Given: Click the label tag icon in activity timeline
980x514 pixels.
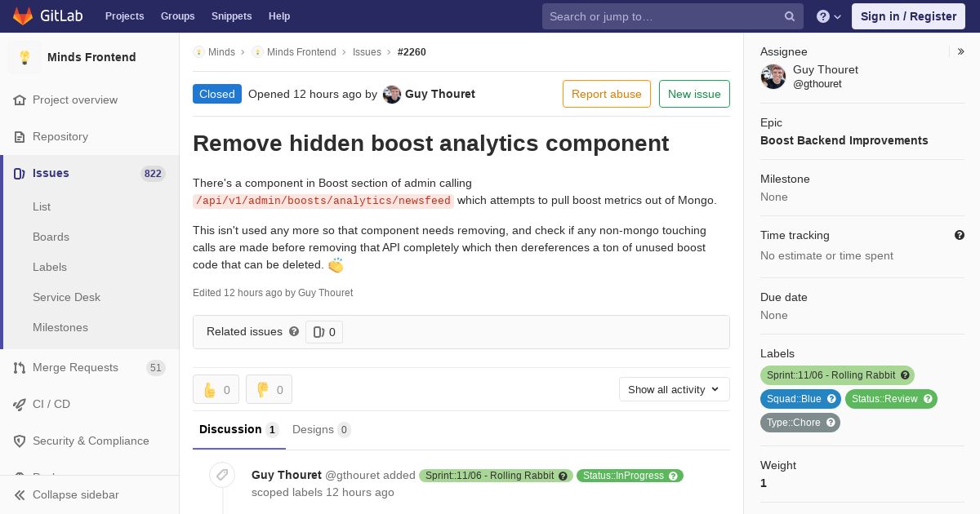Looking at the screenshot, I should 222,475.
